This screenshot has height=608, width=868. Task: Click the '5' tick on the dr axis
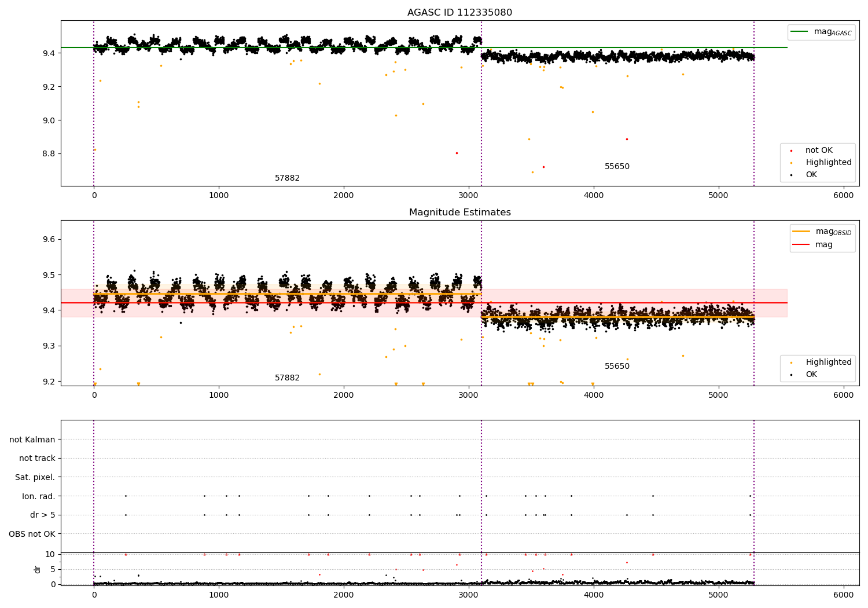pos(53,569)
